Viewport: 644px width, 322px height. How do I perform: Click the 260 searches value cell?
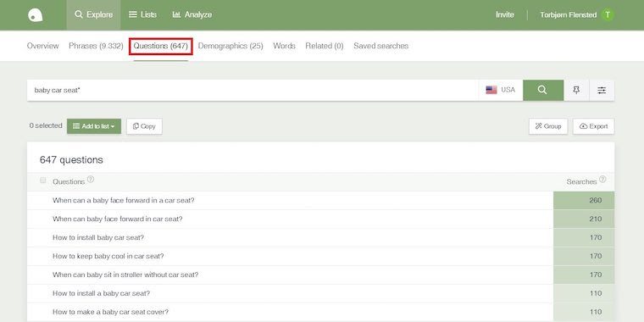pos(584,201)
